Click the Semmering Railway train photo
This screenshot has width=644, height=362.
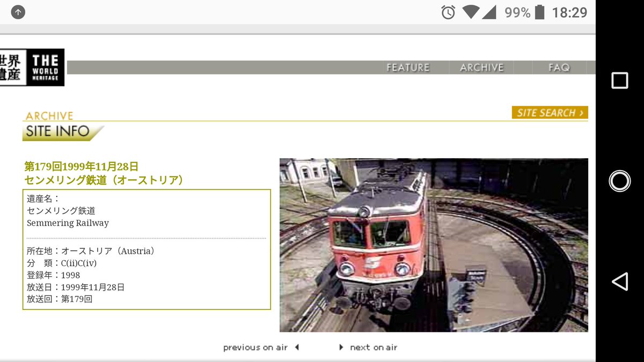[433, 243]
